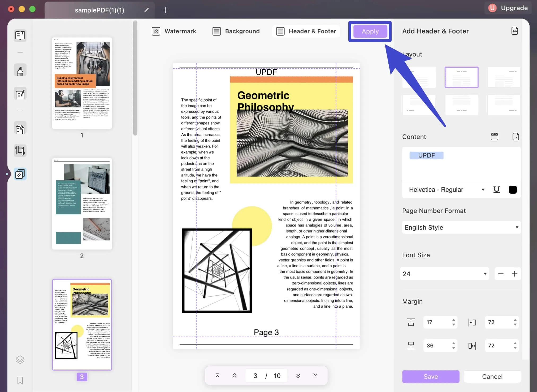The image size is (537, 392).
Task: Click the Save button
Action: click(431, 376)
